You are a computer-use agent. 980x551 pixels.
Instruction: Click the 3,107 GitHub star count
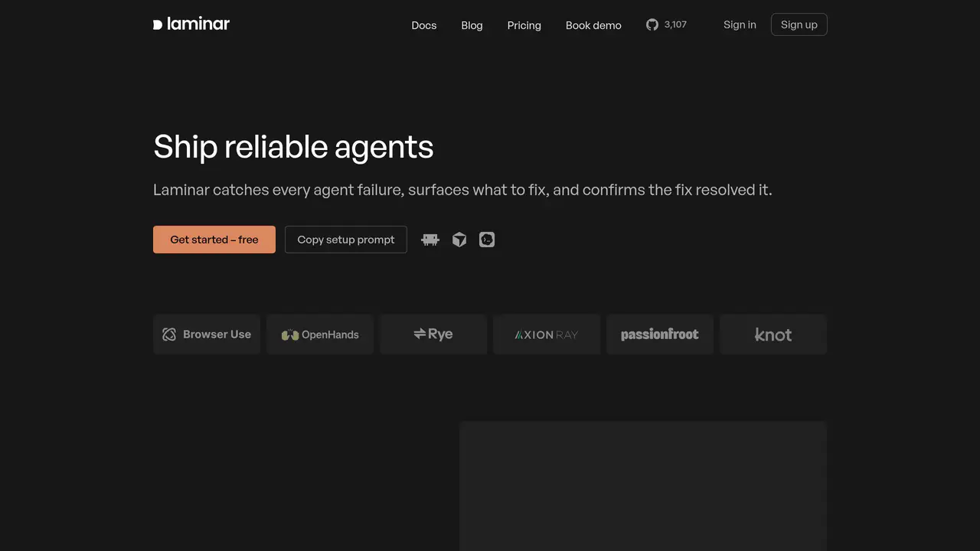pos(675,24)
